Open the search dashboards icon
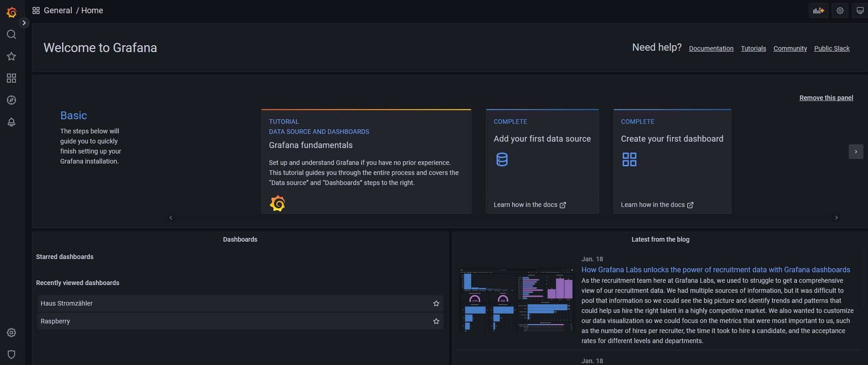868x365 pixels. point(11,34)
